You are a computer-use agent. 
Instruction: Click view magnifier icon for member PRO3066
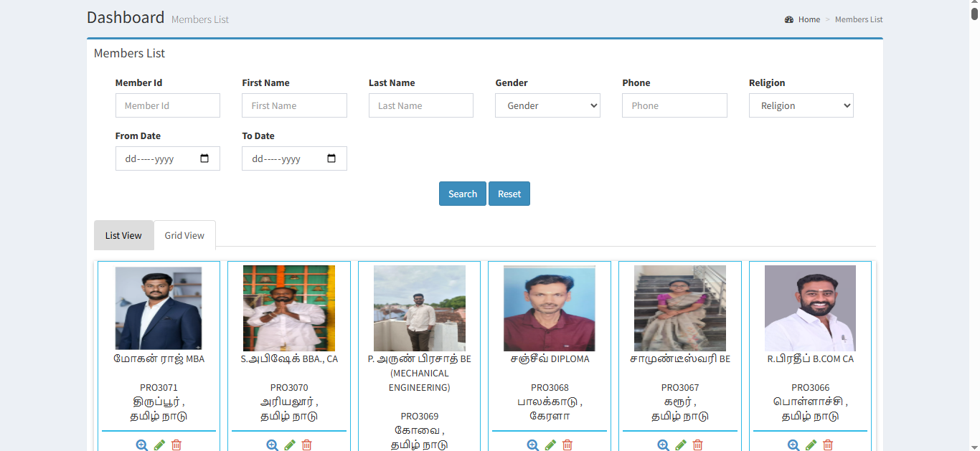point(793,445)
